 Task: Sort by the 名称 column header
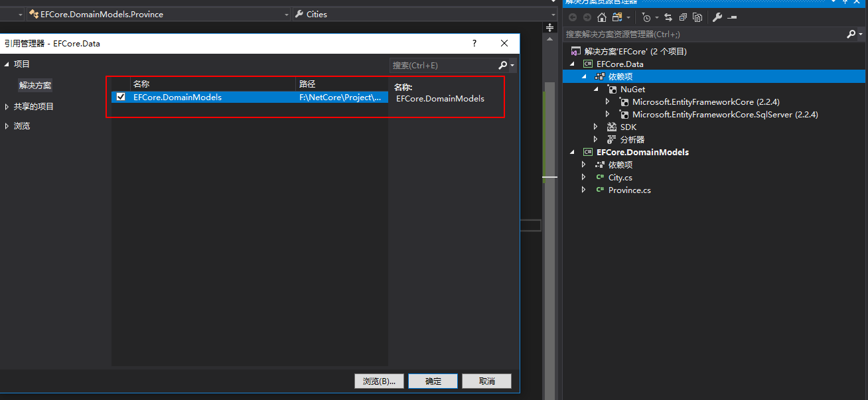[x=212, y=84]
